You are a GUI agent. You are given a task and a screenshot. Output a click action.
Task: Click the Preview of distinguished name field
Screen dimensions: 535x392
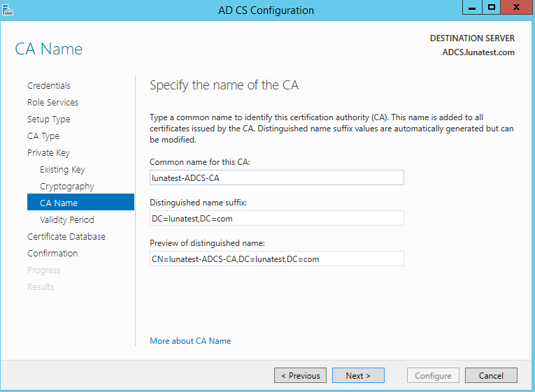277,259
